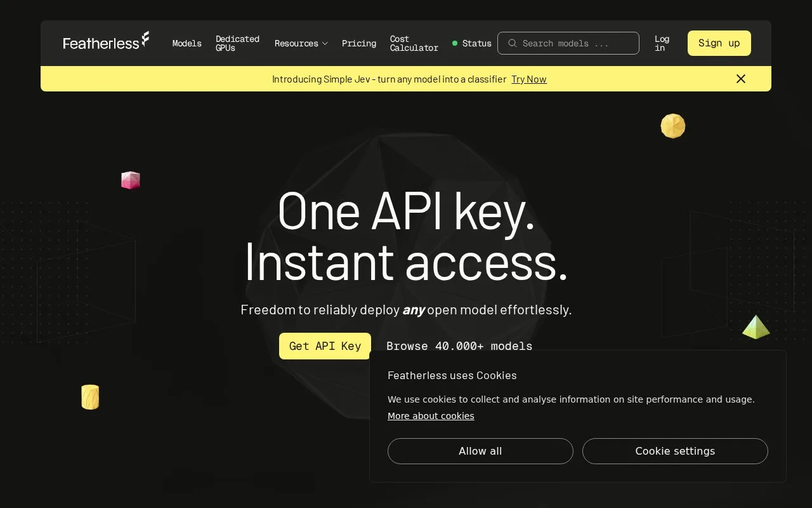
Task: Go to Dedicated GPUs
Action: tap(237, 43)
